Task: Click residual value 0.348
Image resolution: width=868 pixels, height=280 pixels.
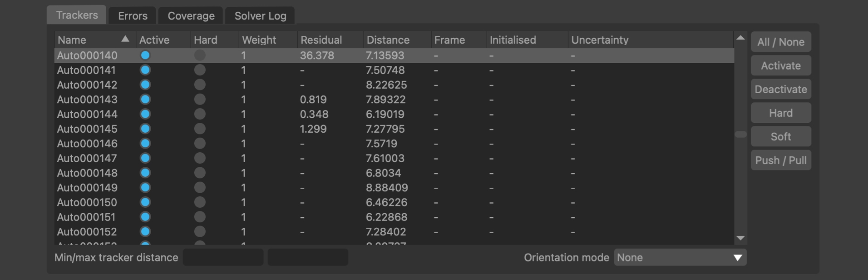Action: point(314,114)
